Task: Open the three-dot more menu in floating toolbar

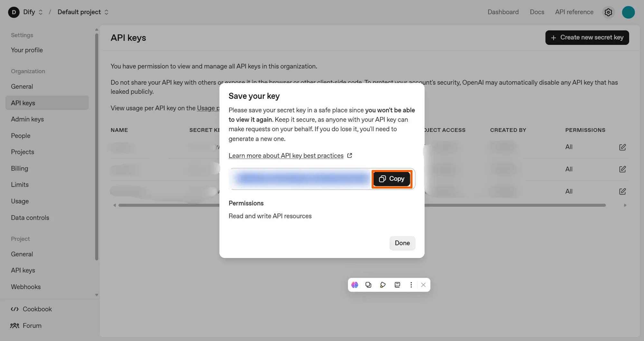Action: [411, 285]
